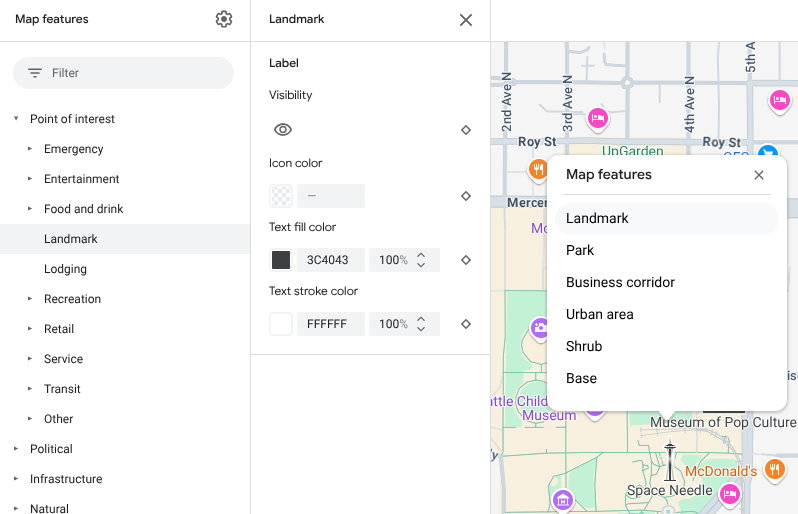
Task: Select Landmark in the feature tree
Action: point(125,239)
